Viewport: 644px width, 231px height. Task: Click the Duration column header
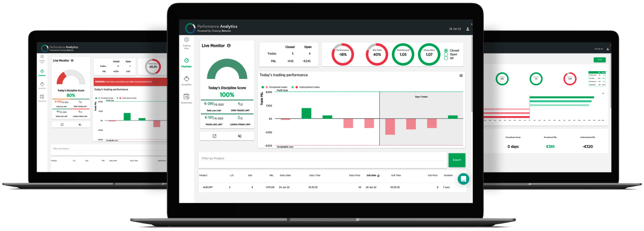(x=449, y=176)
